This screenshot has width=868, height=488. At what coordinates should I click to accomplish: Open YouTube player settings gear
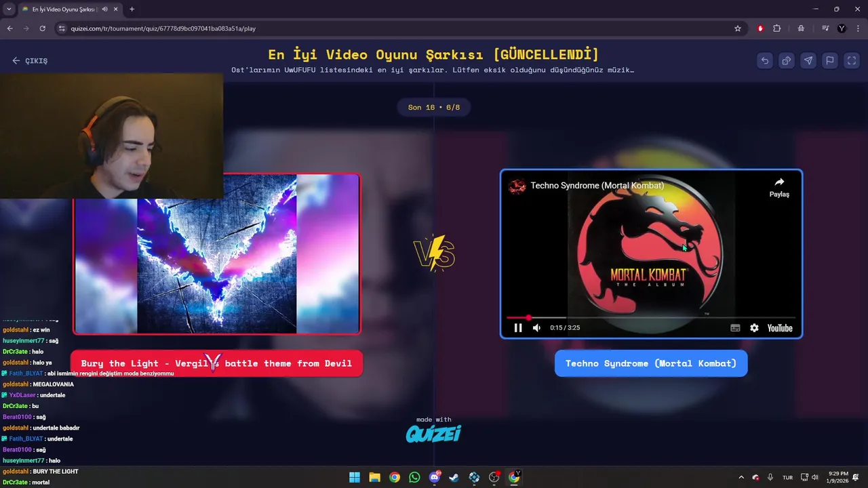pos(754,328)
